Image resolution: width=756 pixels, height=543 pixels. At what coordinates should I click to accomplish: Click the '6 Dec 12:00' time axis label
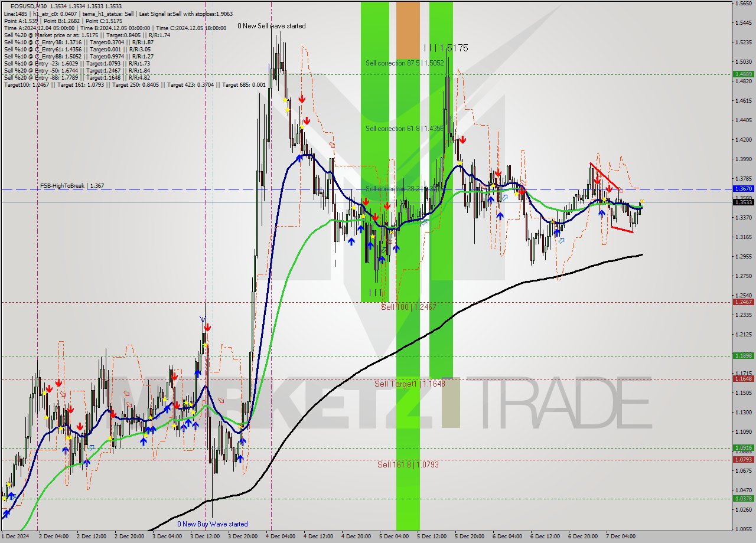point(545,537)
